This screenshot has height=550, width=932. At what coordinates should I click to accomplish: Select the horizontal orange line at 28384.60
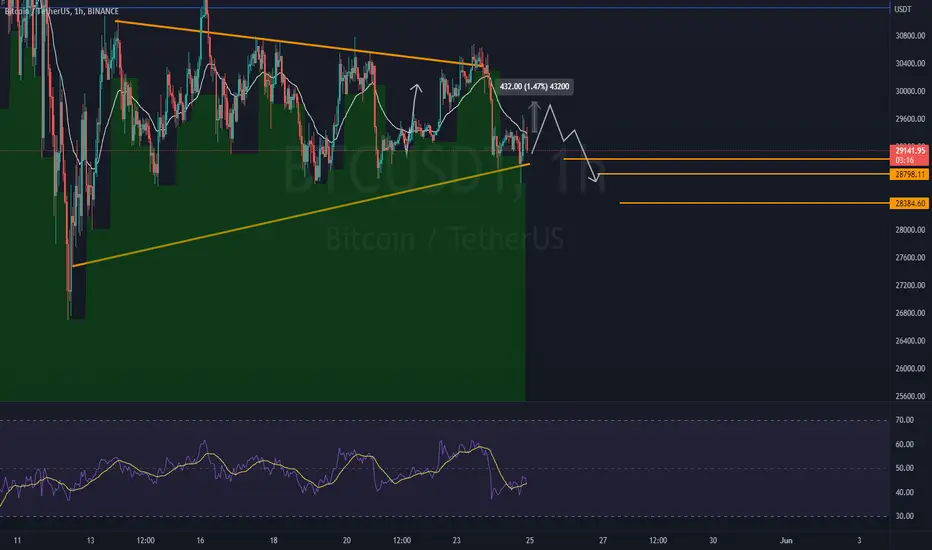click(754, 203)
